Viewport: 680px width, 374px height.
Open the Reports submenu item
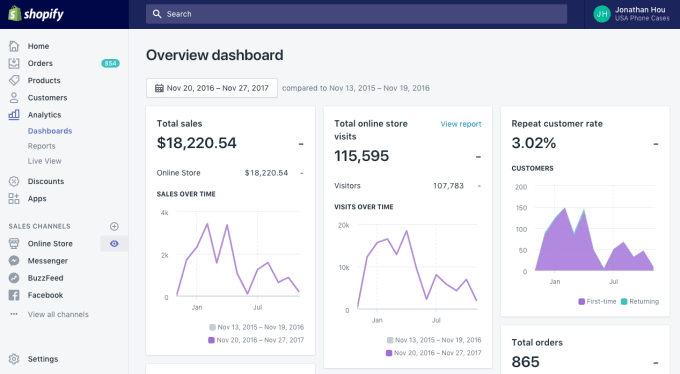42,146
